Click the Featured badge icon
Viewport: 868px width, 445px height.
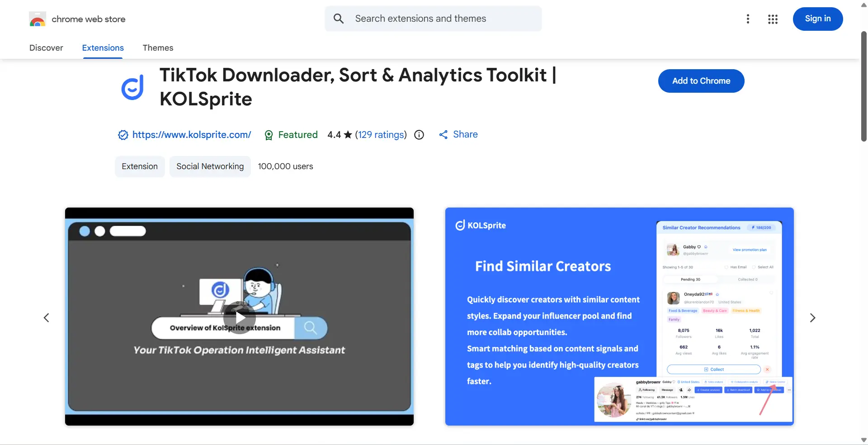(x=269, y=135)
